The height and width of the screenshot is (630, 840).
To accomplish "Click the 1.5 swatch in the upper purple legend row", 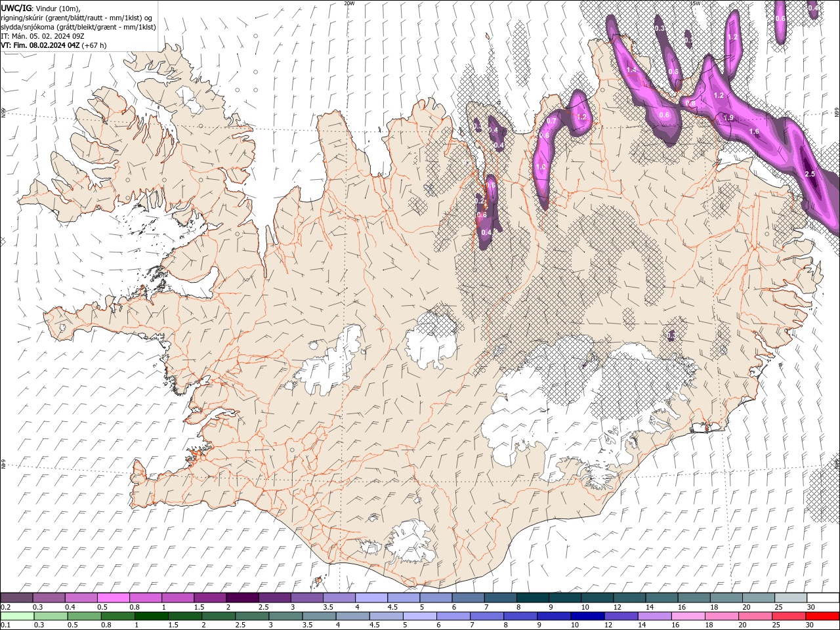I will [209, 598].
